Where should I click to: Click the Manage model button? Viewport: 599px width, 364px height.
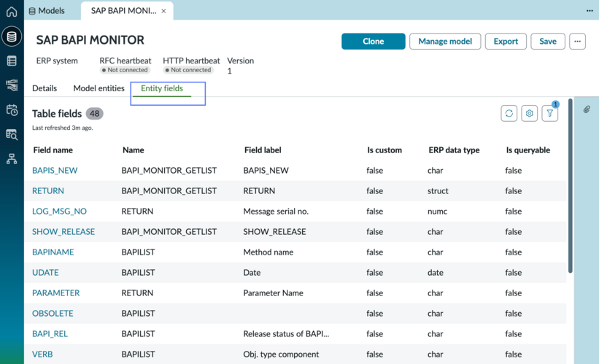(x=445, y=42)
